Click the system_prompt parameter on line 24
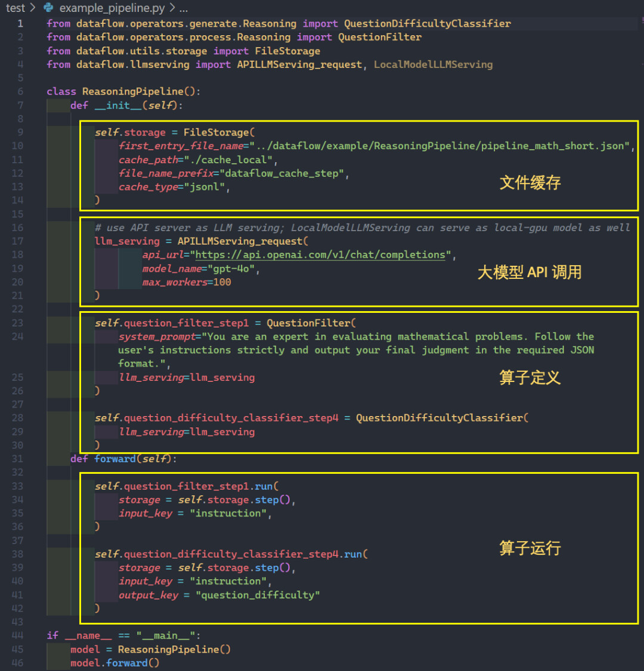This screenshot has width=644, height=671. (157, 336)
